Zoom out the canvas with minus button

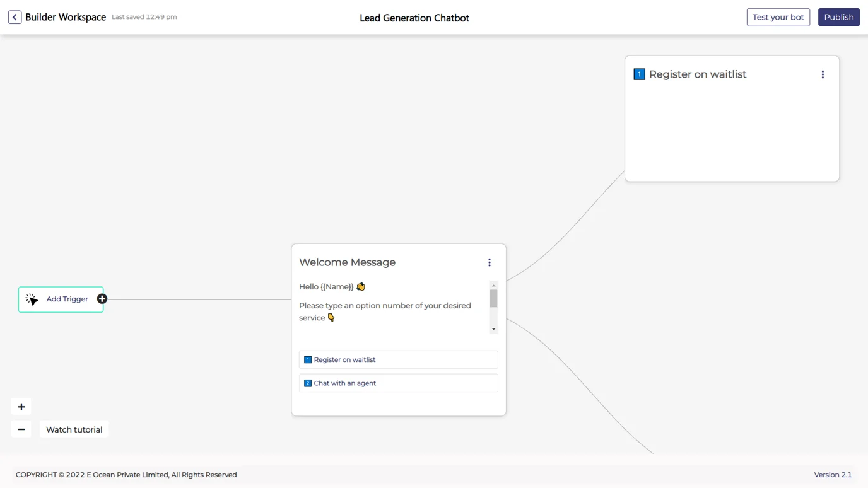tap(21, 429)
